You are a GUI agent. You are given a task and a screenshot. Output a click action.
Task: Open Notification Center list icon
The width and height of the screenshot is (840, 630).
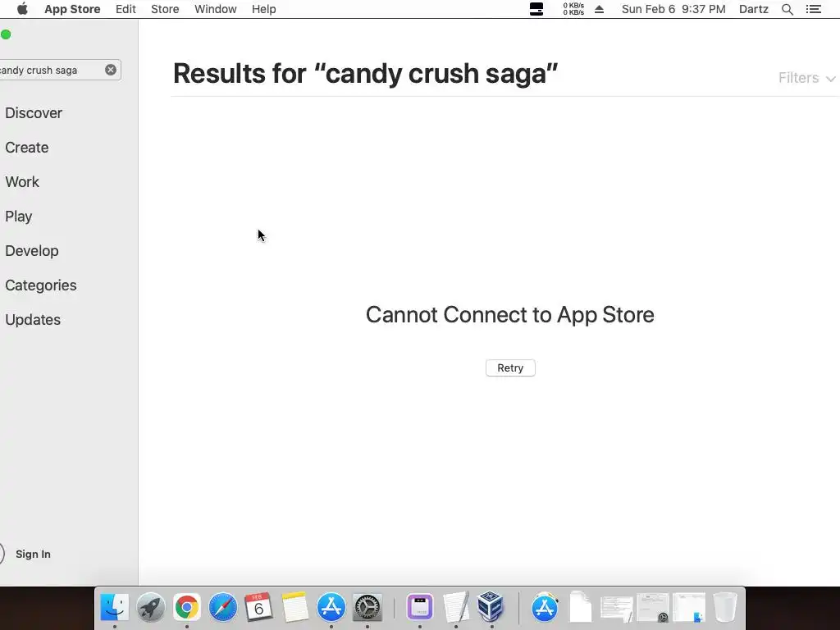tap(813, 9)
